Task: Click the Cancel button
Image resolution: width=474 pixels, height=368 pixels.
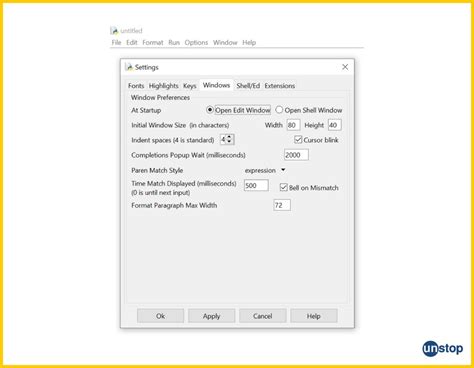Action: [x=263, y=316]
